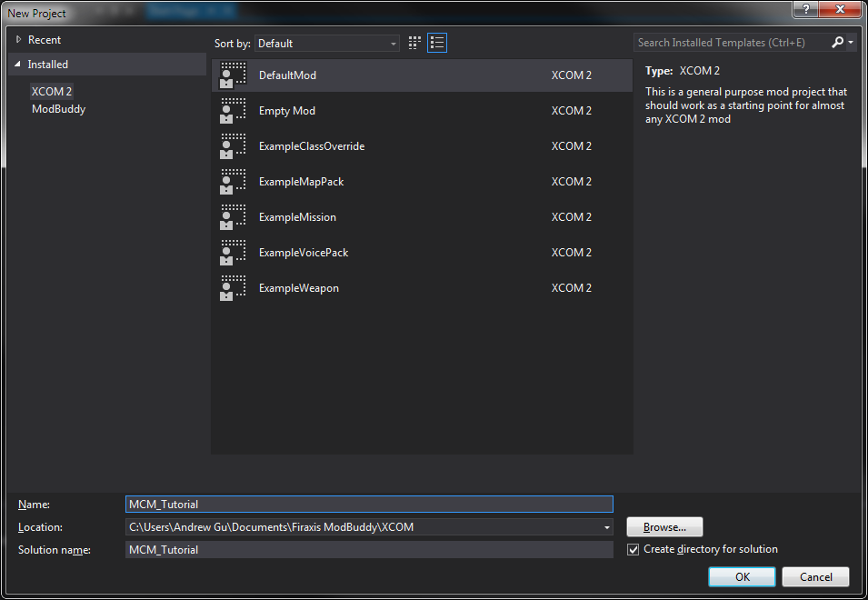Select the DefaultMod template name
868x600 pixels.
click(x=287, y=75)
